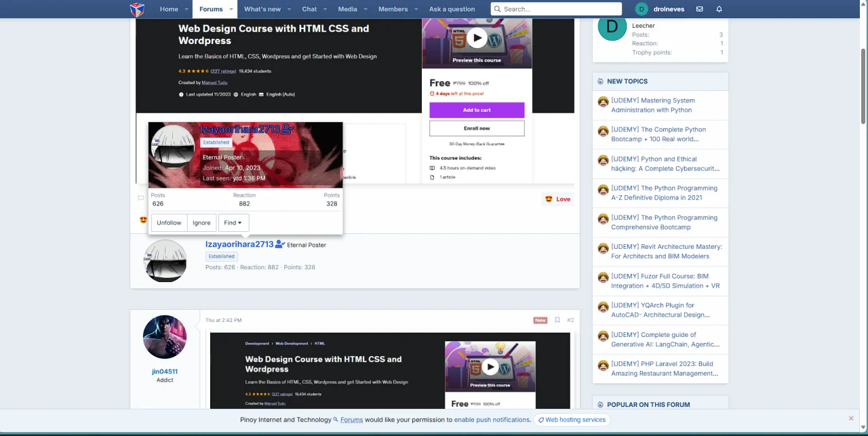868x436 pixels.
Task: Click the New Topics widget header icon
Action: tap(600, 81)
